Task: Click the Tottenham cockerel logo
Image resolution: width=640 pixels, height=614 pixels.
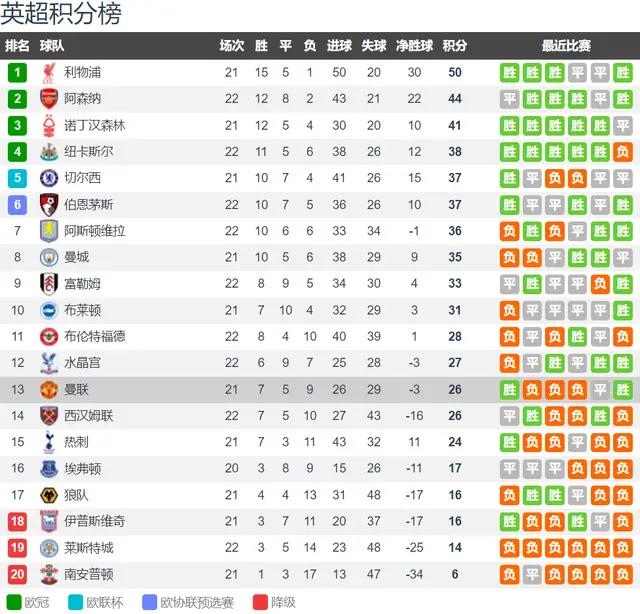Action: tap(49, 442)
